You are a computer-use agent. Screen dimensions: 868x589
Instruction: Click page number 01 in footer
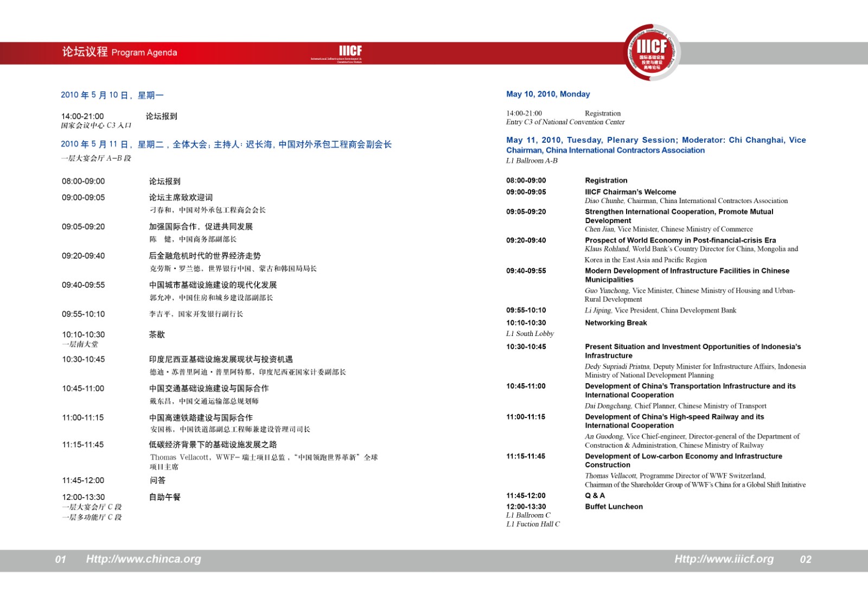pos(61,560)
